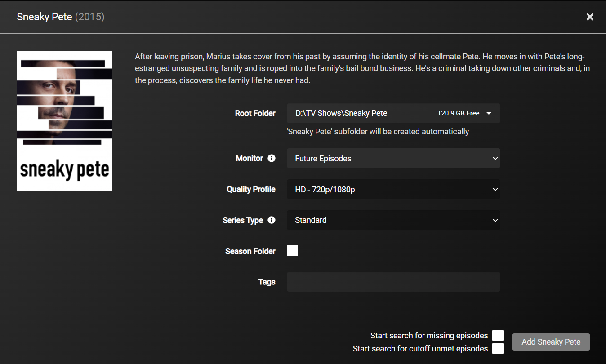This screenshot has width=606, height=364.
Task: Click the Series Type dropdown chevron
Action: [495, 221]
